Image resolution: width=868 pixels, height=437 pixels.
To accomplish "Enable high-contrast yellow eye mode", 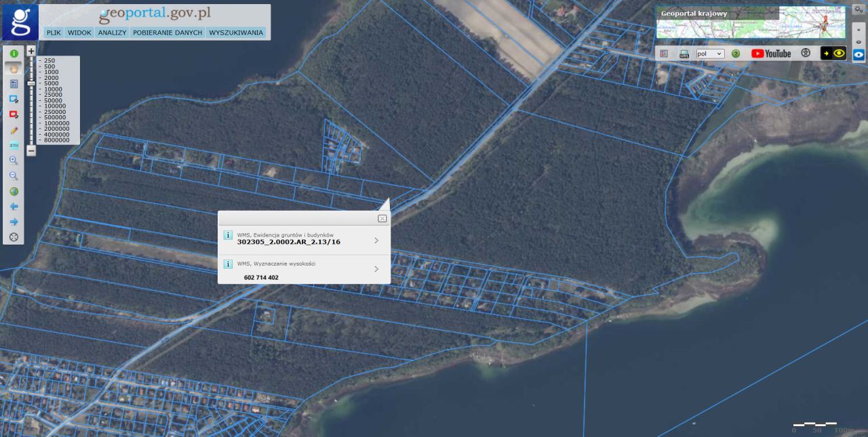I will coord(833,53).
